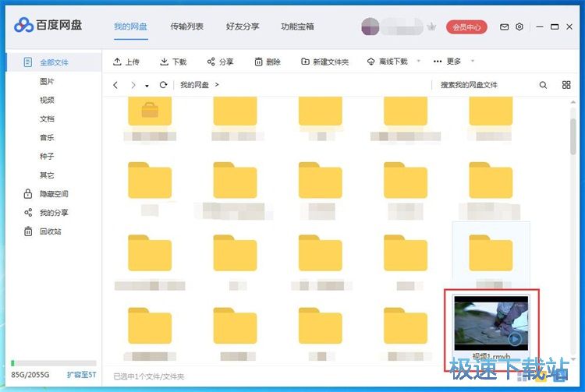Open the settings gear icon
Viewport: 585px width, 392px height.
[x=519, y=26]
